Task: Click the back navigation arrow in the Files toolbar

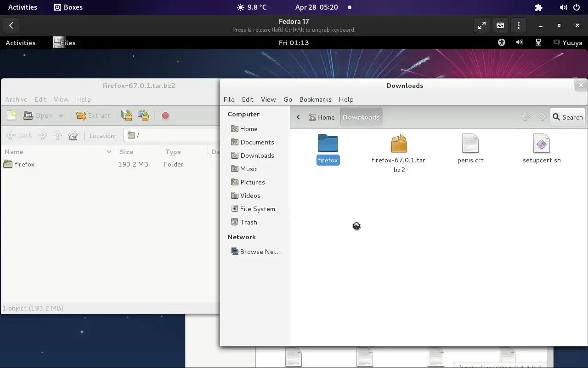Action: coord(526,117)
